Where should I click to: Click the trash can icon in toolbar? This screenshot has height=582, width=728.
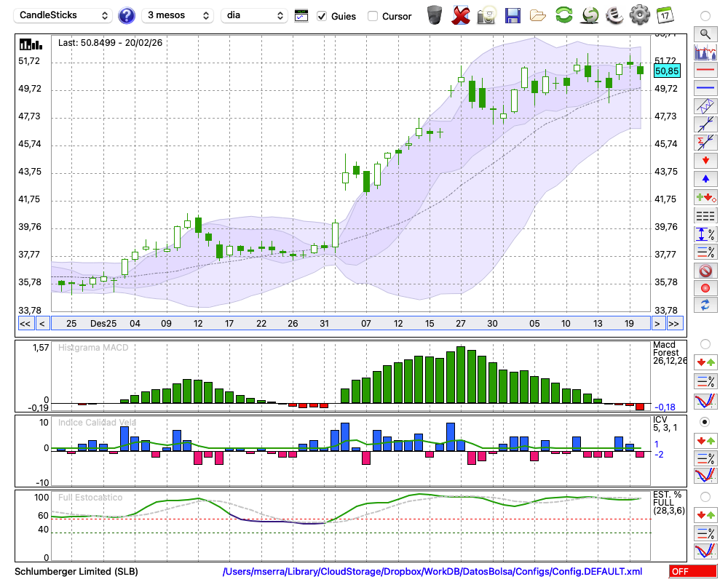click(435, 15)
